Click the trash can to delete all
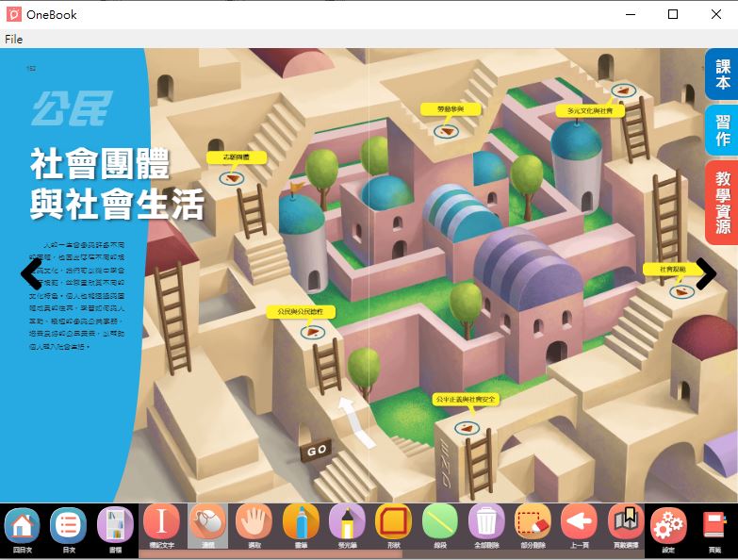 pyautogui.click(x=486, y=522)
